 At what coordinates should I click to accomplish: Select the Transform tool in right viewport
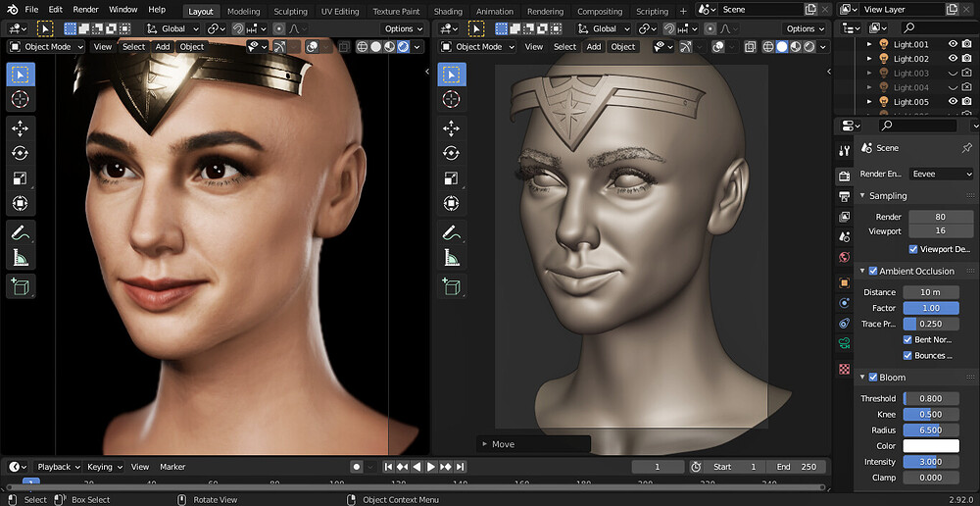(451, 203)
